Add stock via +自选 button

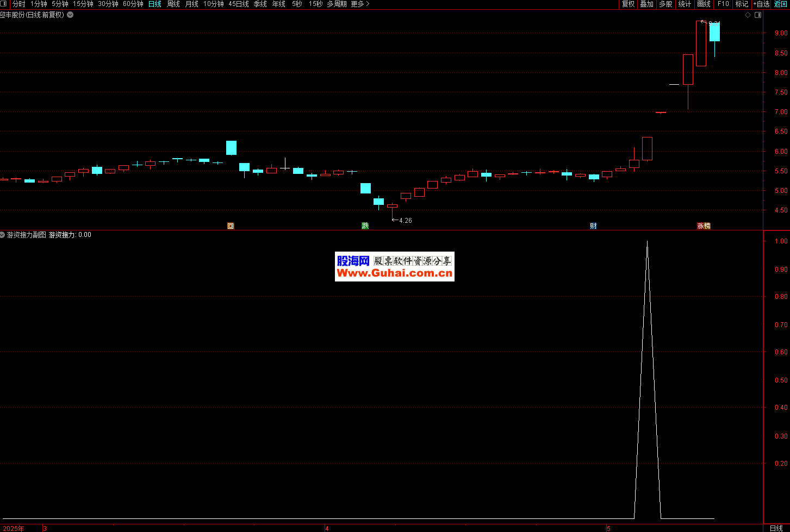tap(762, 4)
